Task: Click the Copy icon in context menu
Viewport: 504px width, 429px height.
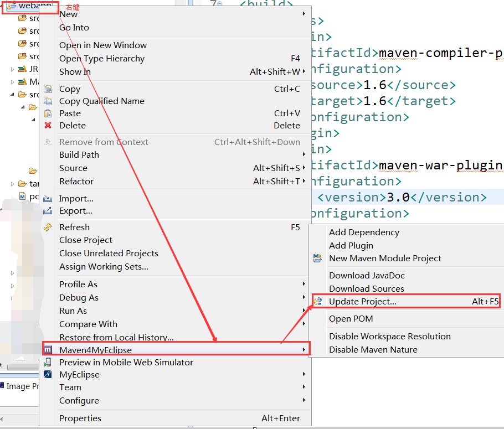Action: 48,89
